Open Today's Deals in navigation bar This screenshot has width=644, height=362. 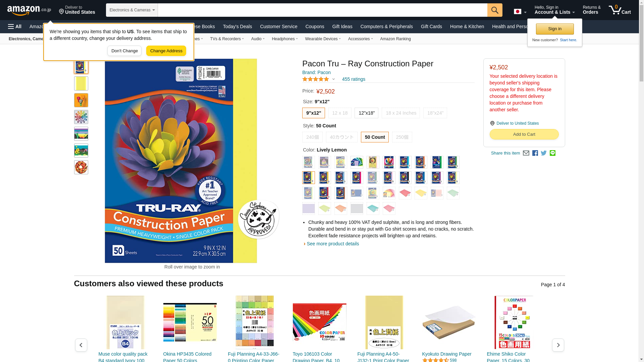click(237, 26)
